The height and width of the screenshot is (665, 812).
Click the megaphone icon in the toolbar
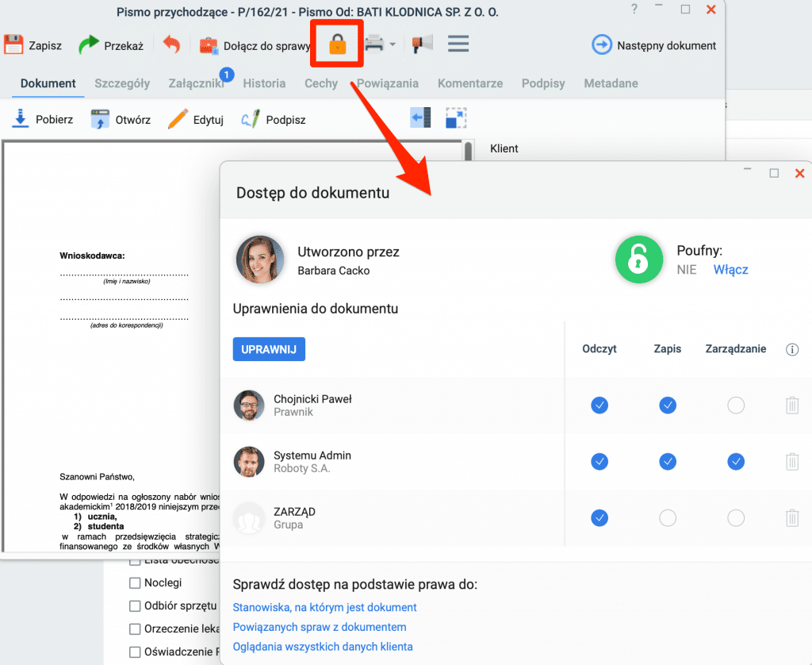423,44
